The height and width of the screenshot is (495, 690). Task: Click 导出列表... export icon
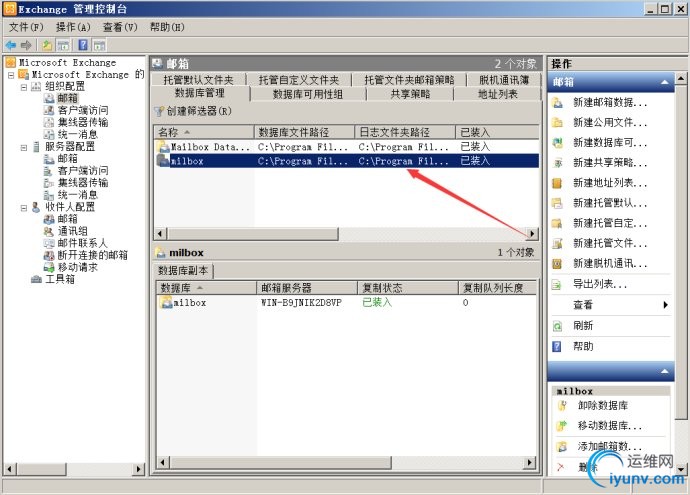[x=557, y=285]
